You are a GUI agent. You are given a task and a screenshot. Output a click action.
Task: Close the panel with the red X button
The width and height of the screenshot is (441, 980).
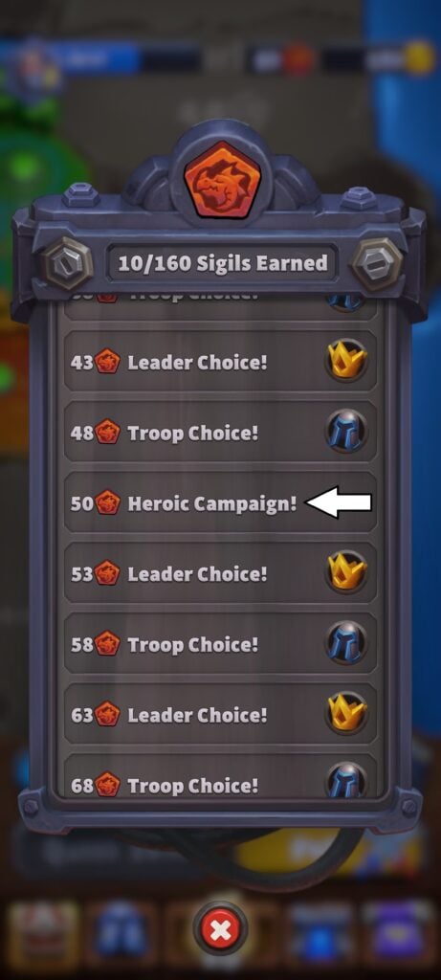(x=220, y=931)
